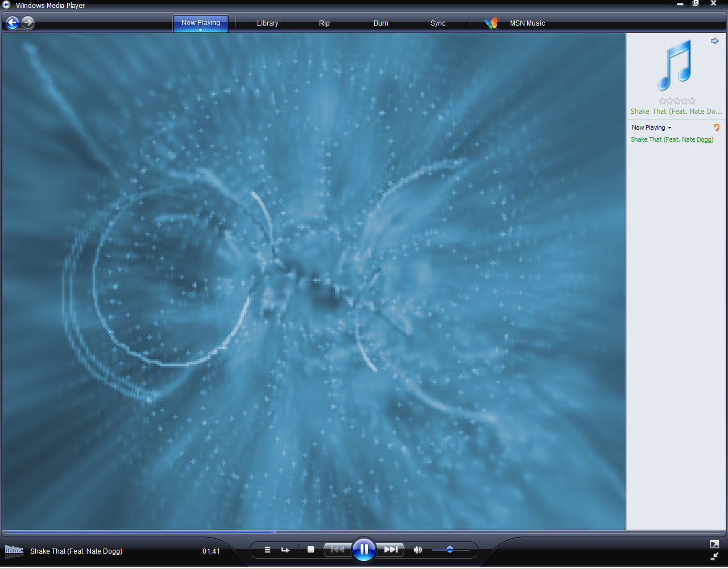Click the equalizer visualization icon in the status bar
This screenshot has width=728, height=569.
(x=14, y=551)
